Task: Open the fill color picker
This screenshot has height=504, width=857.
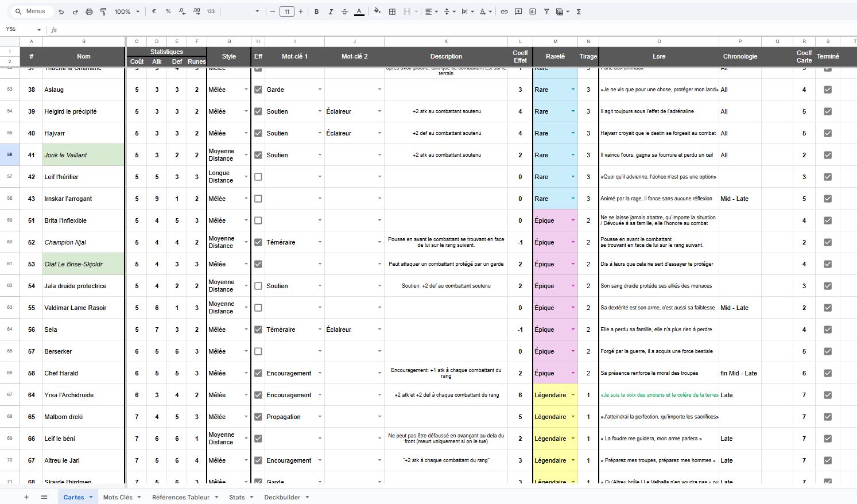Action: (x=377, y=11)
